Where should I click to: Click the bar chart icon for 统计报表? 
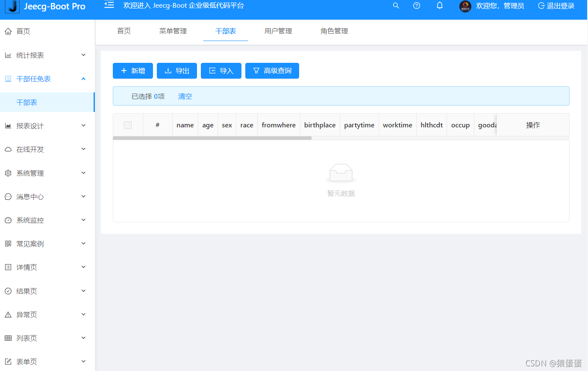tap(8, 55)
